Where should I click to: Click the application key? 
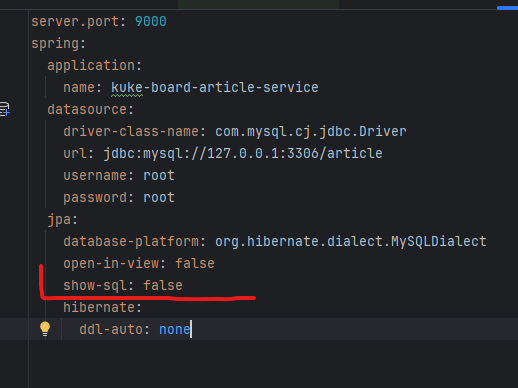click(91, 66)
